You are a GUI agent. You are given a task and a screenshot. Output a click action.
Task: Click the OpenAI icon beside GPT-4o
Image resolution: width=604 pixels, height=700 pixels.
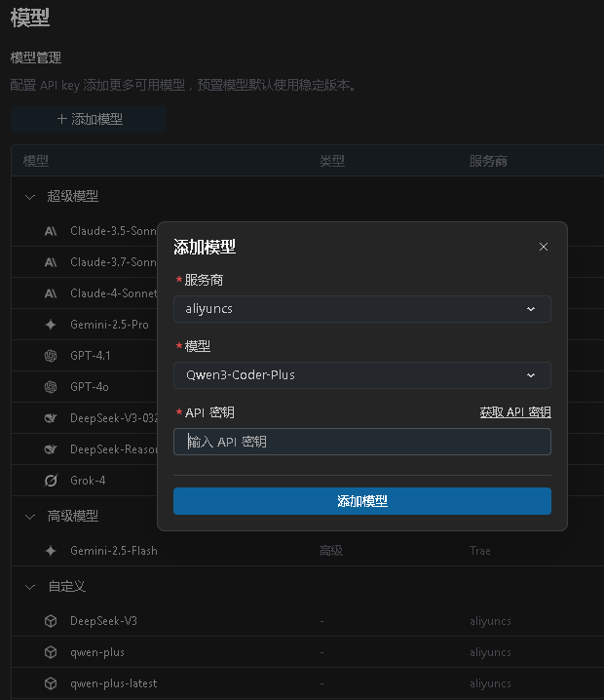[51, 387]
